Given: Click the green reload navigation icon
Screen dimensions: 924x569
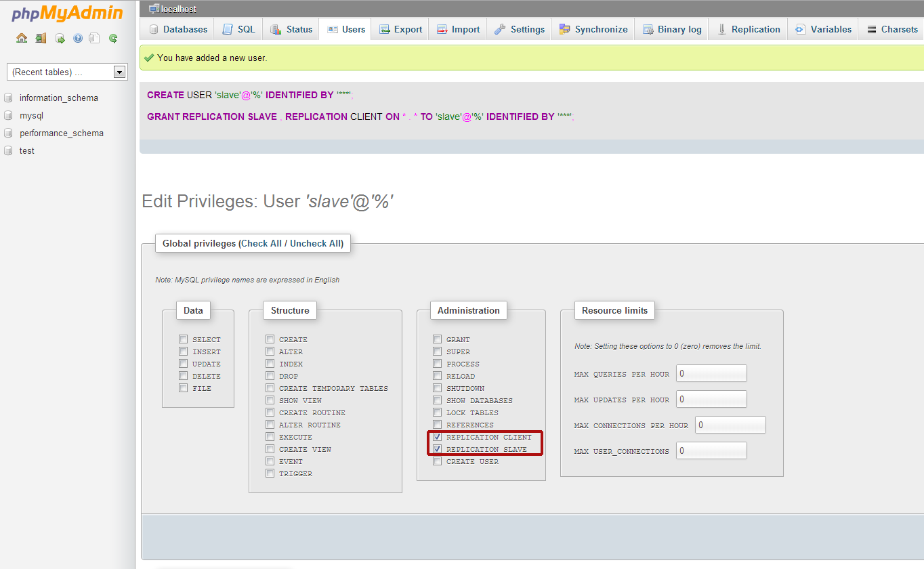Looking at the screenshot, I should click(113, 38).
